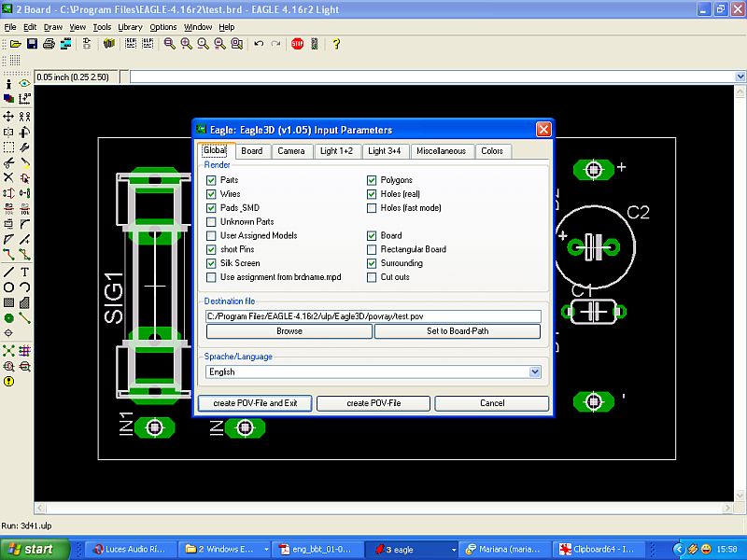
Task: Select the Arc drawing tool
Action: (x=25, y=287)
